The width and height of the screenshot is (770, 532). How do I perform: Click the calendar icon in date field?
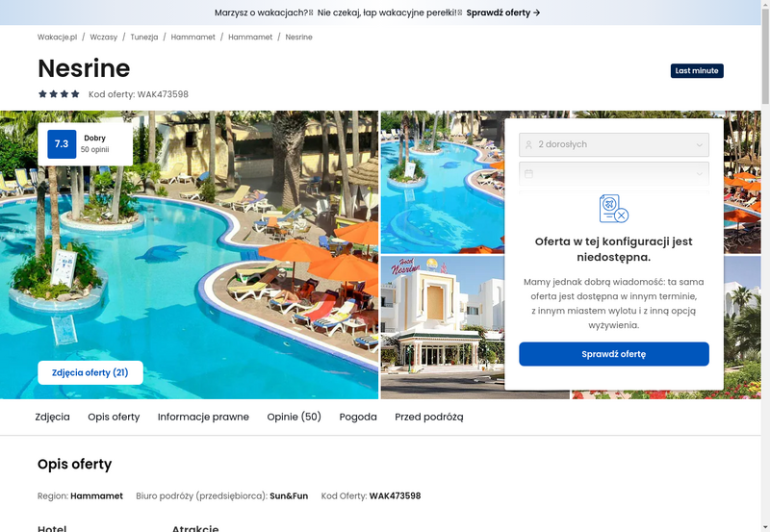pos(528,174)
